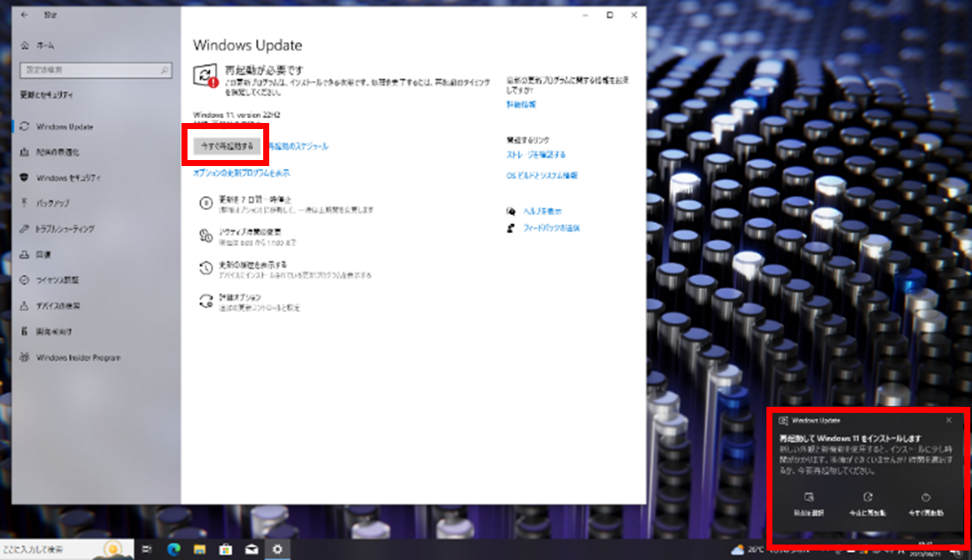Open the OS ビルドとシステム情報 link
Screen dimensions: 972x560
click(542, 175)
